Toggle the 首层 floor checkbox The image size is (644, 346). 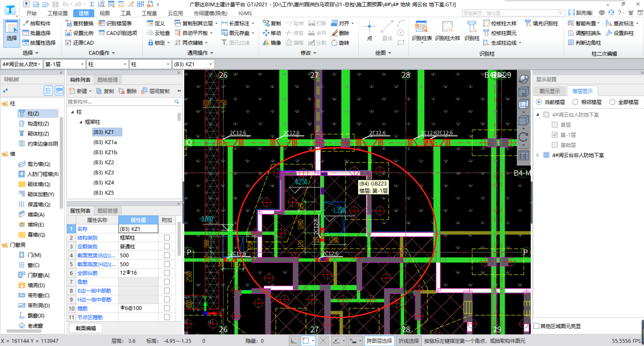point(555,125)
